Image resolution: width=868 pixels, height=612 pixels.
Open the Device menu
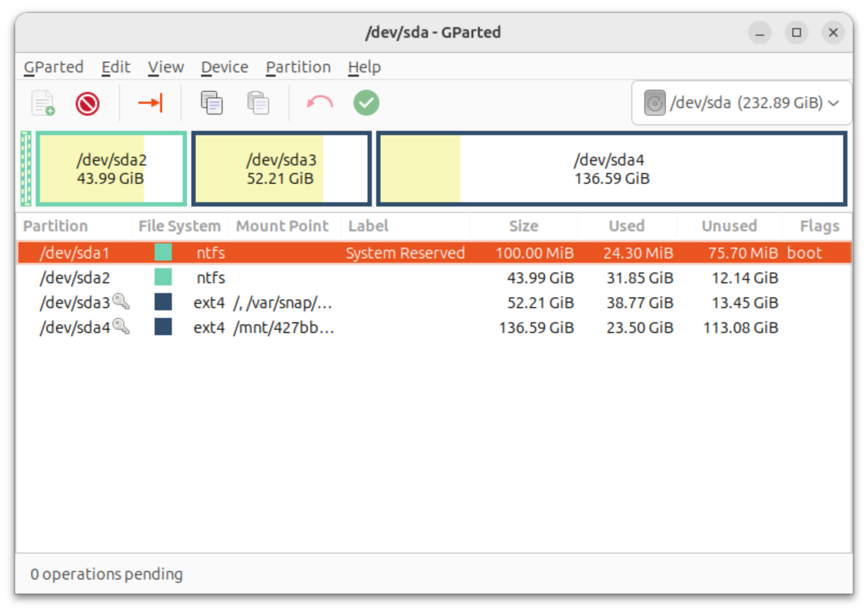point(224,67)
